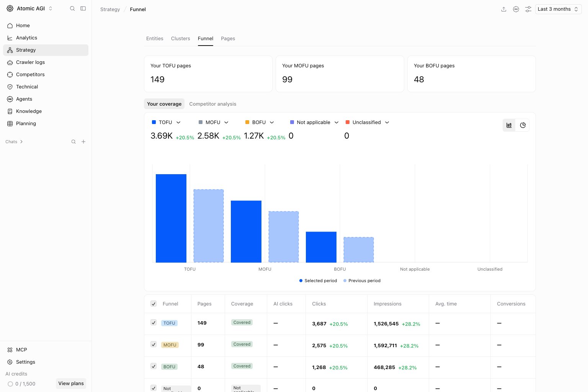Select the bar chart view icon

pyautogui.click(x=509, y=125)
